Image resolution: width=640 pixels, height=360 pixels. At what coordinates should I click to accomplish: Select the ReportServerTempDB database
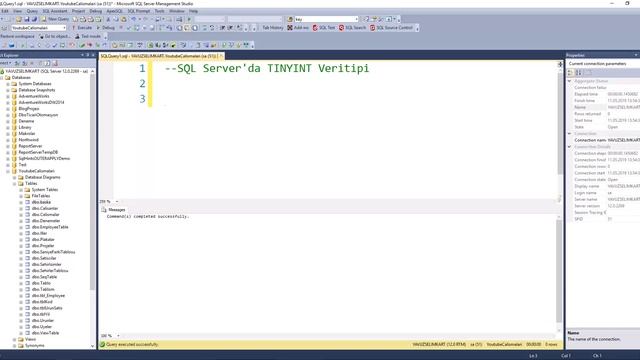point(38,152)
